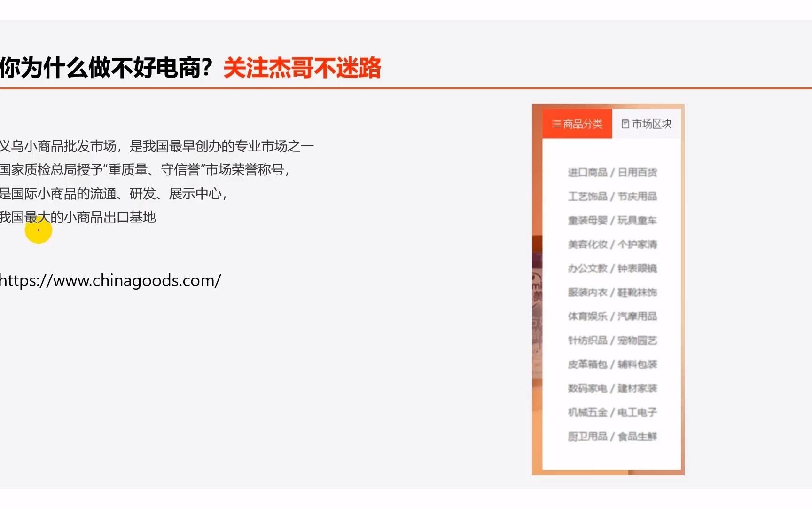Select the 厨卫用品 category
Image resolution: width=812 pixels, height=508 pixels.
pos(587,437)
